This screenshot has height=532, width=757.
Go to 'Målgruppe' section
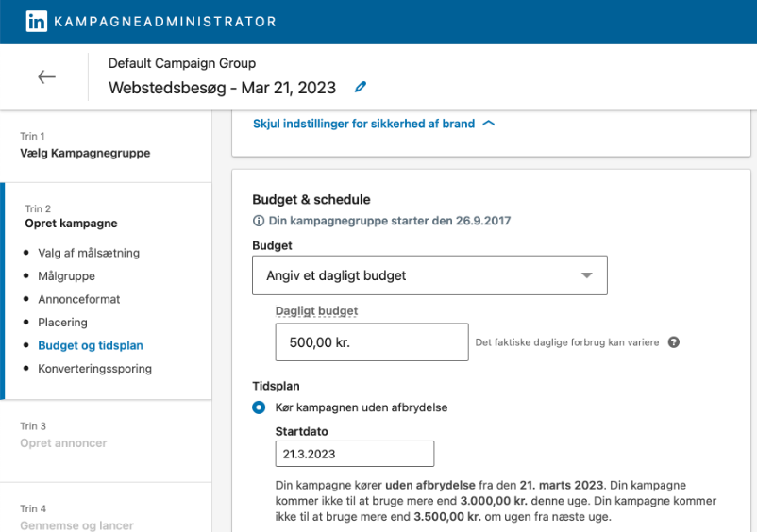pos(67,275)
